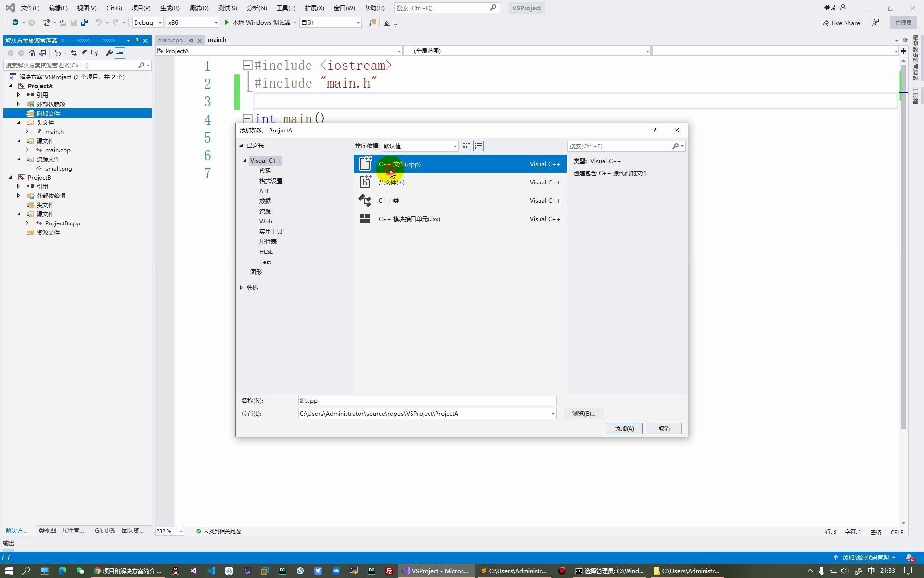Open the 属性 wrench icon in Solution Explorer
The image size is (924, 578).
110,53
